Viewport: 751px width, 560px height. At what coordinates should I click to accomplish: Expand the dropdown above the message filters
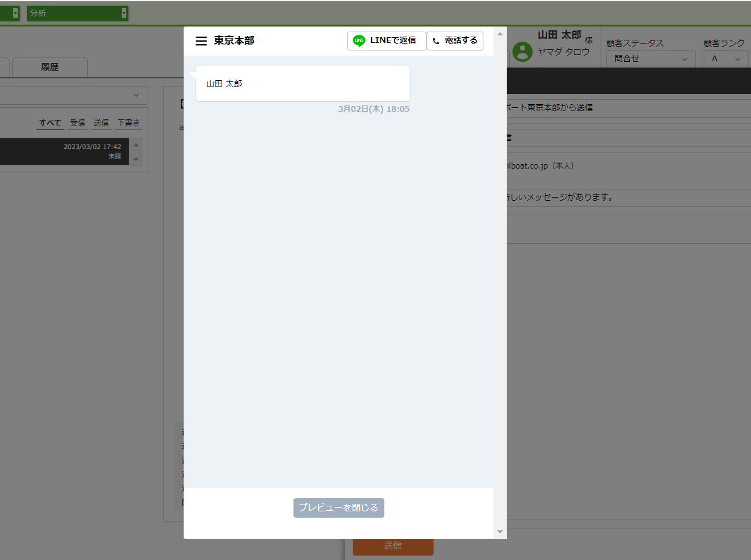click(74, 95)
